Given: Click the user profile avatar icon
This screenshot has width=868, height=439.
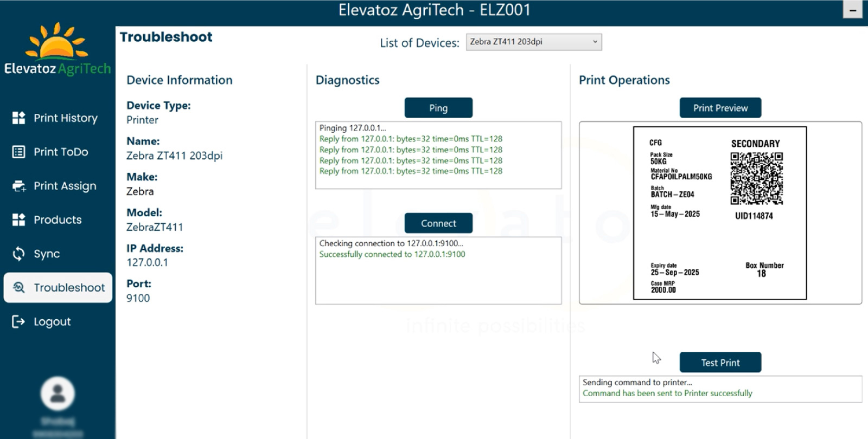Looking at the screenshot, I should pyautogui.click(x=58, y=393).
